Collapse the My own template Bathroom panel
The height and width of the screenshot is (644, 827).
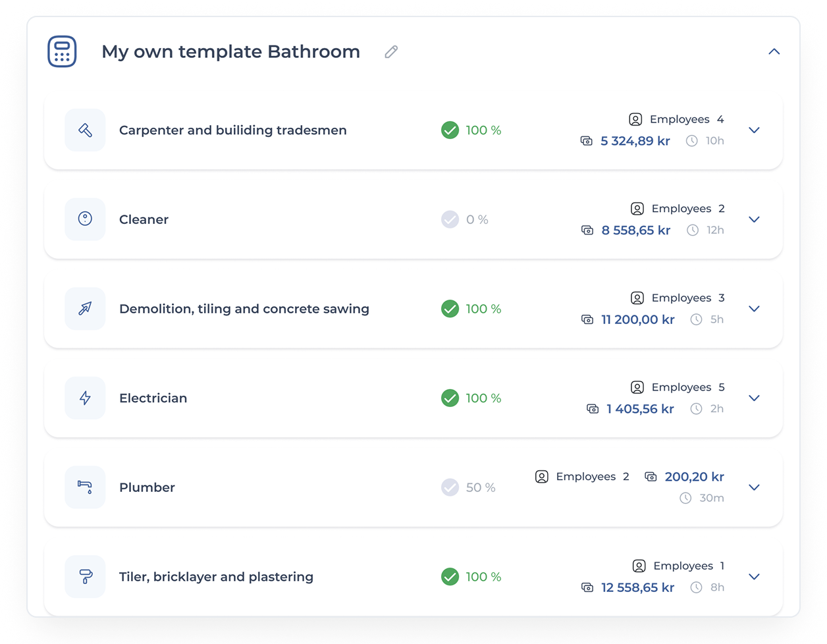[x=774, y=51]
